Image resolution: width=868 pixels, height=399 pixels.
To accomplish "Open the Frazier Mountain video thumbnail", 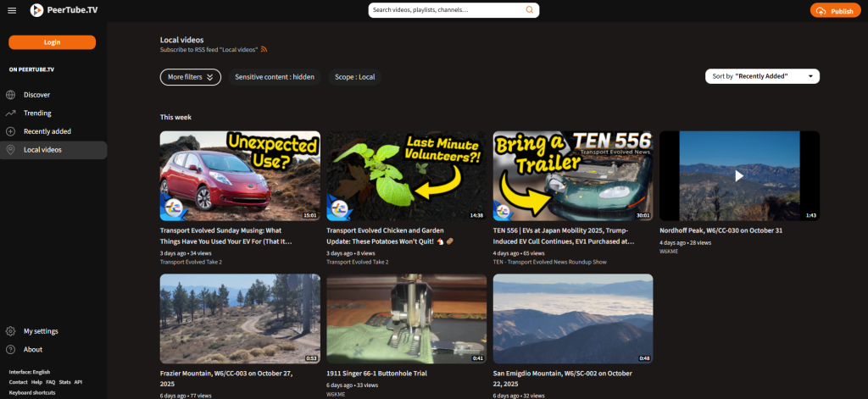I will pyautogui.click(x=240, y=319).
